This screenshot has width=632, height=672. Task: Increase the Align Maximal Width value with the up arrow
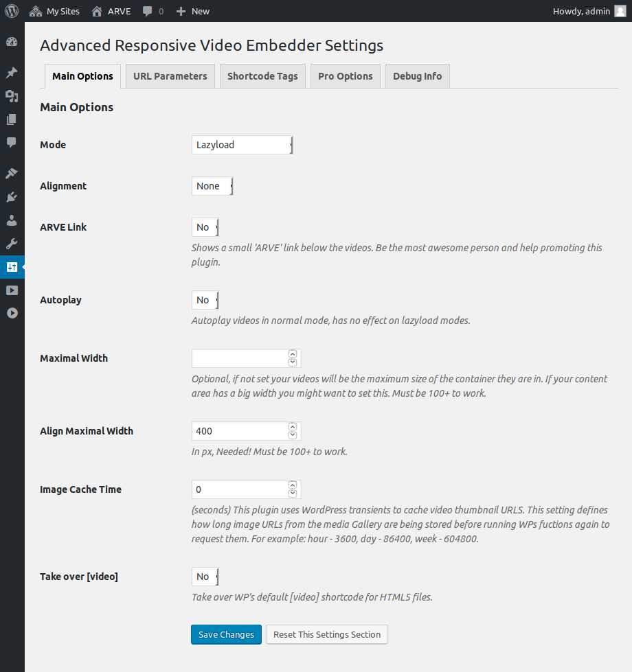pos(293,427)
